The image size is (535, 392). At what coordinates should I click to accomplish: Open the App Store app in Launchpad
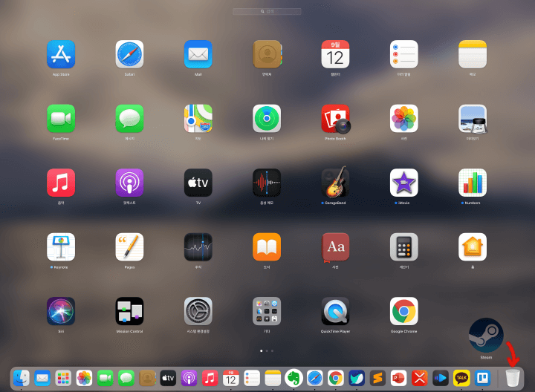(x=61, y=54)
